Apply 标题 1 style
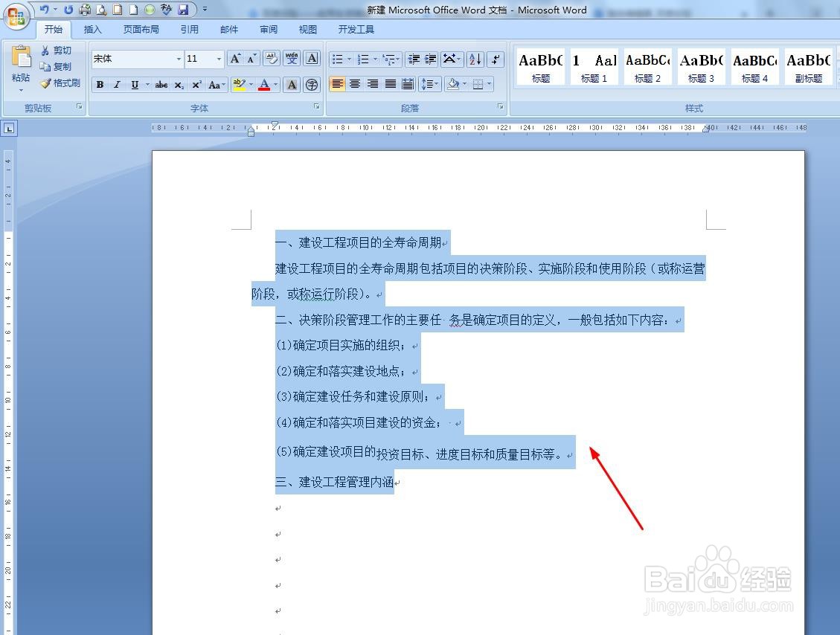840x635 pixels. pyautogui.click(x=594, y=66)
